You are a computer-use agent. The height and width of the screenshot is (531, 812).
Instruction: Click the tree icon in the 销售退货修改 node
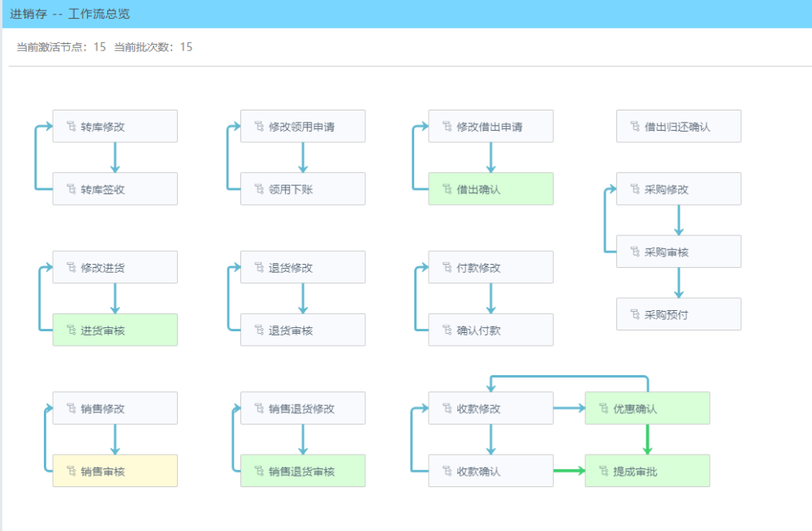(x=260, y=408)
